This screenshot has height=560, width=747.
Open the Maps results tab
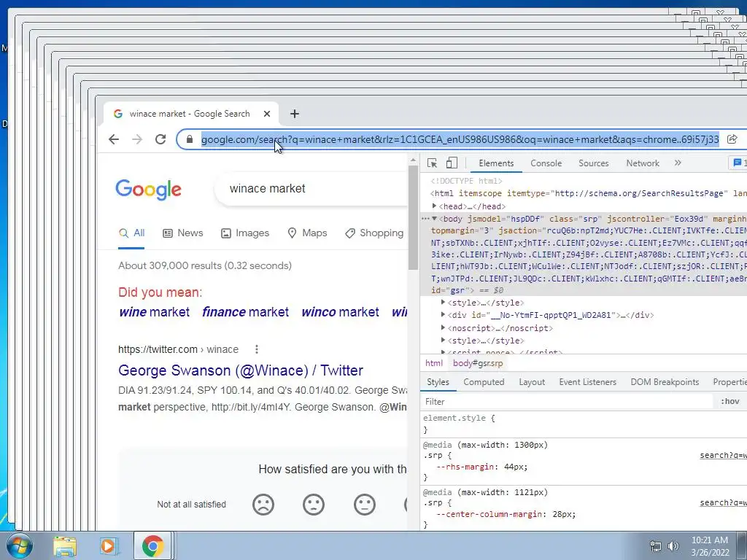click(x=307, y=233)
